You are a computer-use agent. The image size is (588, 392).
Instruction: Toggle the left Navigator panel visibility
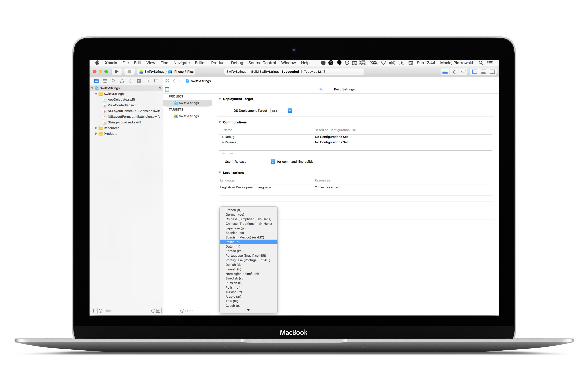(x=474, y=72)
